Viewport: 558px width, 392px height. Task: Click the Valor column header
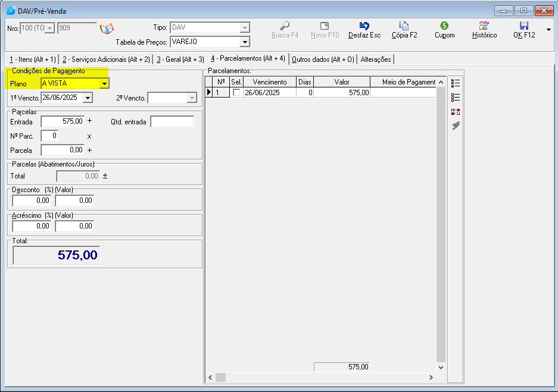(342, 82)
